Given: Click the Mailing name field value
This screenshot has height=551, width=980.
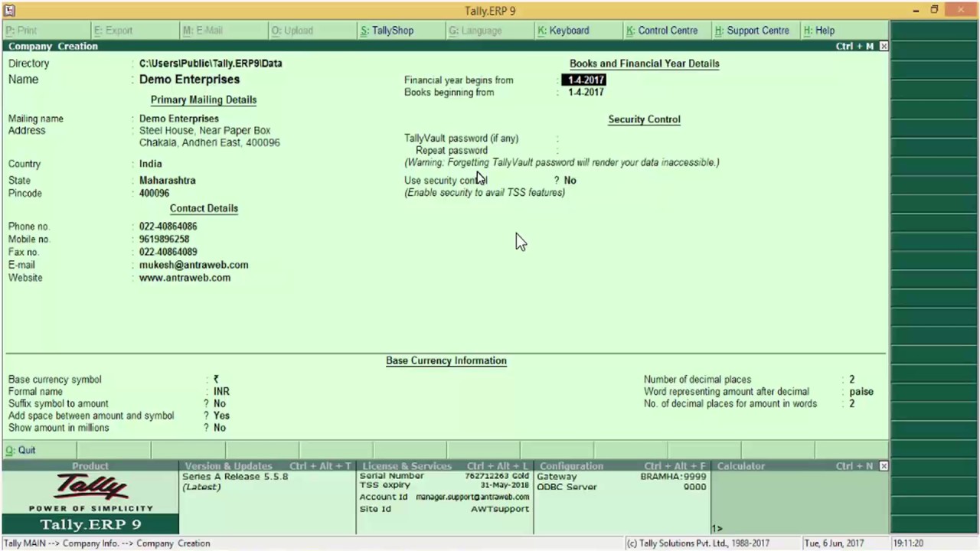Looking at the screenshot, I should click(x=179, y=119).
